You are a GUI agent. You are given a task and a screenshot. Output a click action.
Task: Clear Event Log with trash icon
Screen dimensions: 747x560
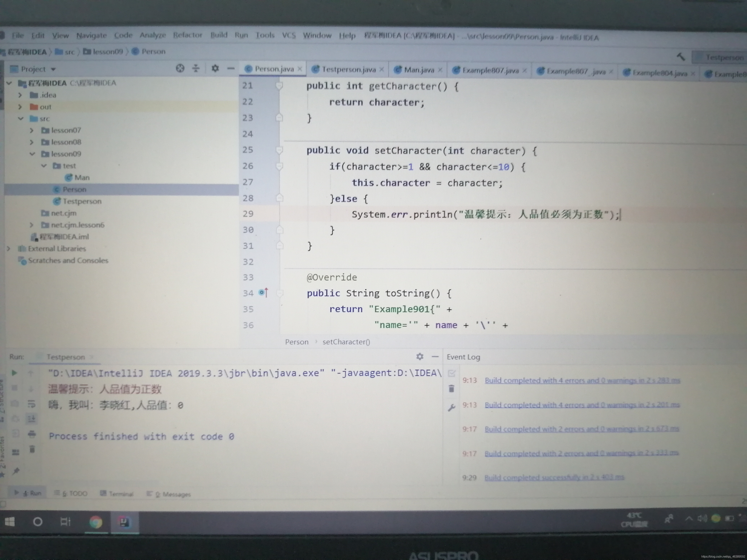pyautogui.click(x=451, y=389)
